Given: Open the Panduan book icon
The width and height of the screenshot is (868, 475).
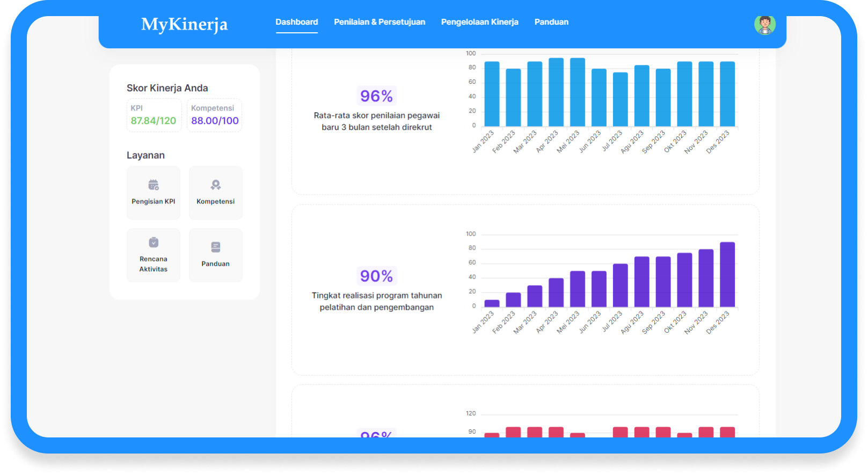Looking at the screenshot, I should point(216,247).
